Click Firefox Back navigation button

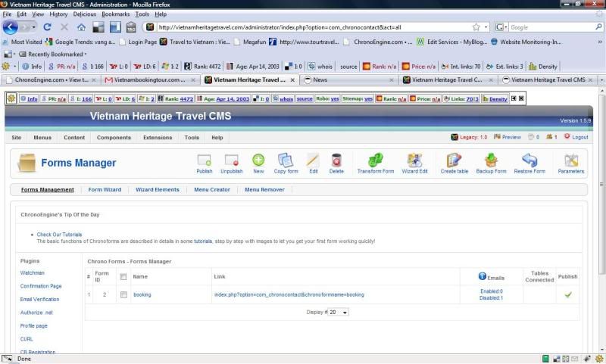11,27
